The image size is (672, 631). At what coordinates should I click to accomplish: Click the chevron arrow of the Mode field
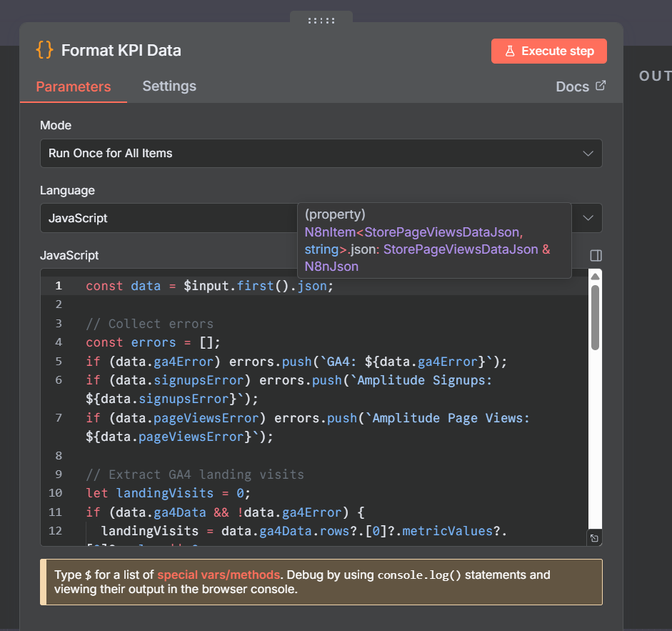click(588, 153)
